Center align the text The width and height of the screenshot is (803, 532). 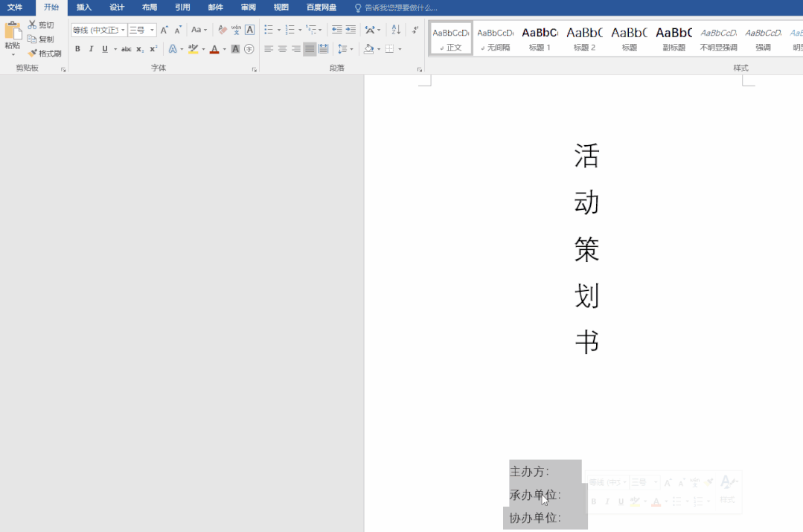coord(282,49)
